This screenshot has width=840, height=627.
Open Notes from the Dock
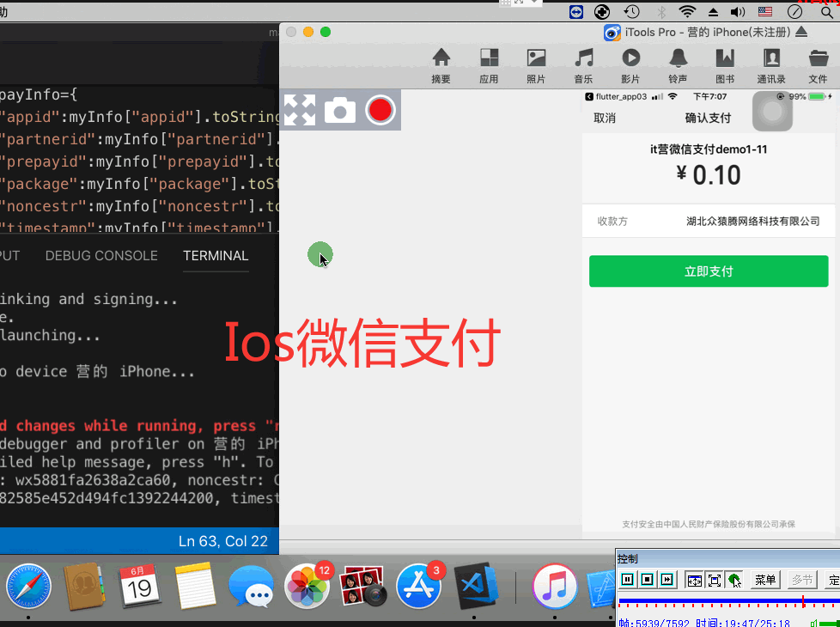click(195, 587)
